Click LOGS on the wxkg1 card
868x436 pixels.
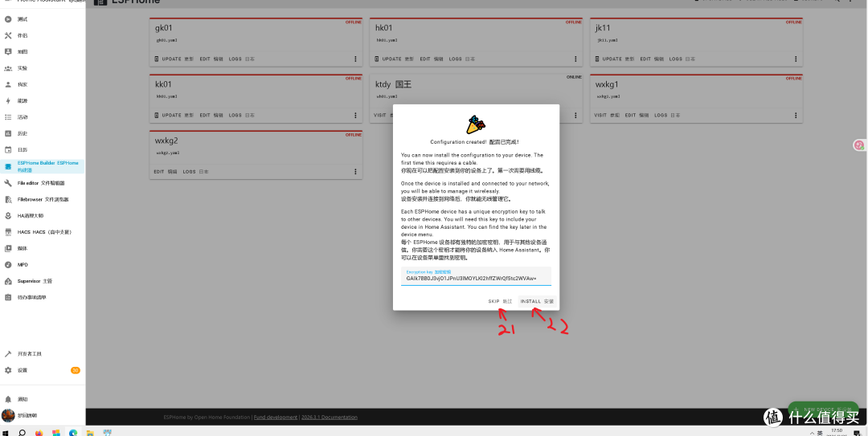point(667,115)
